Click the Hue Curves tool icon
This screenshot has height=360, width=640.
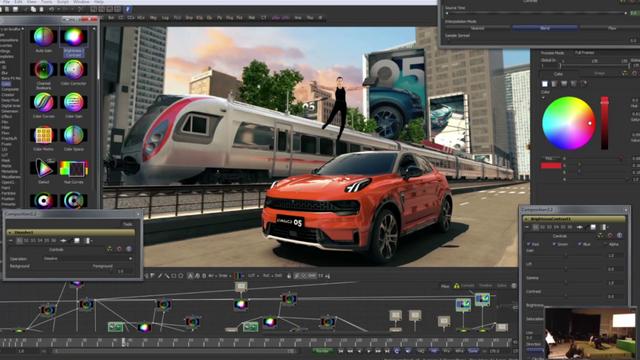[x=73, y=168]
